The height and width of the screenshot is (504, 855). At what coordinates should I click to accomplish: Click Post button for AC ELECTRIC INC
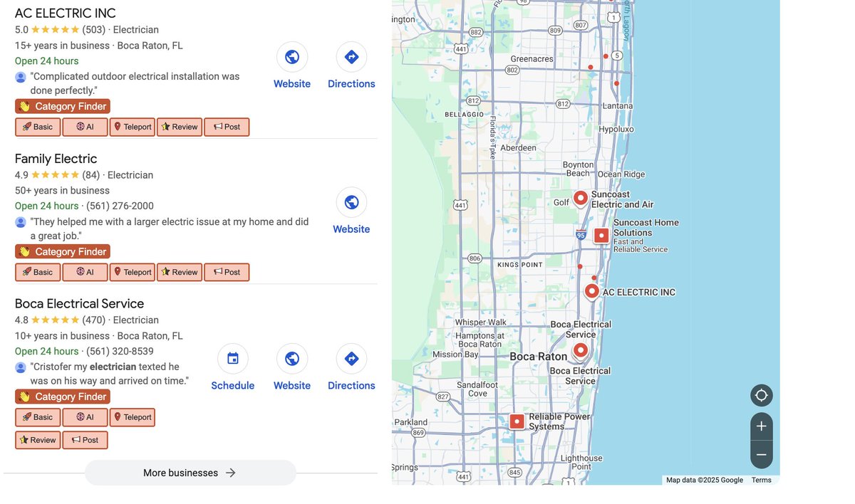[227, 127]
